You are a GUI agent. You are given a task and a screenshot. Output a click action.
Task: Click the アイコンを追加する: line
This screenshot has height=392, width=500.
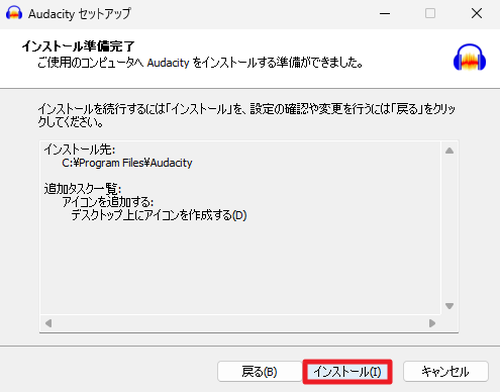click(x=108, y=202)
